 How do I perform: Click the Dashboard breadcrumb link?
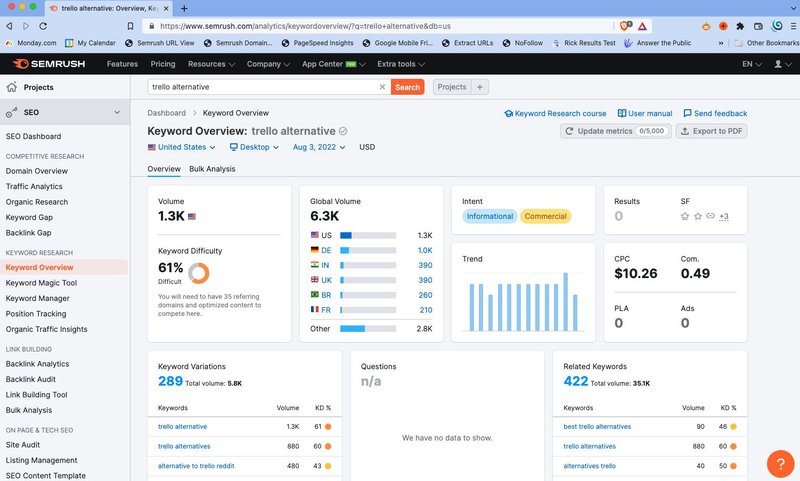tap(166, 113)
